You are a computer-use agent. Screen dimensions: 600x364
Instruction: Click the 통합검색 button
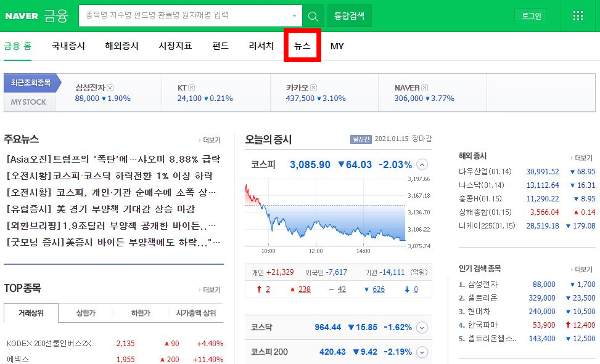tap(350, 15)
